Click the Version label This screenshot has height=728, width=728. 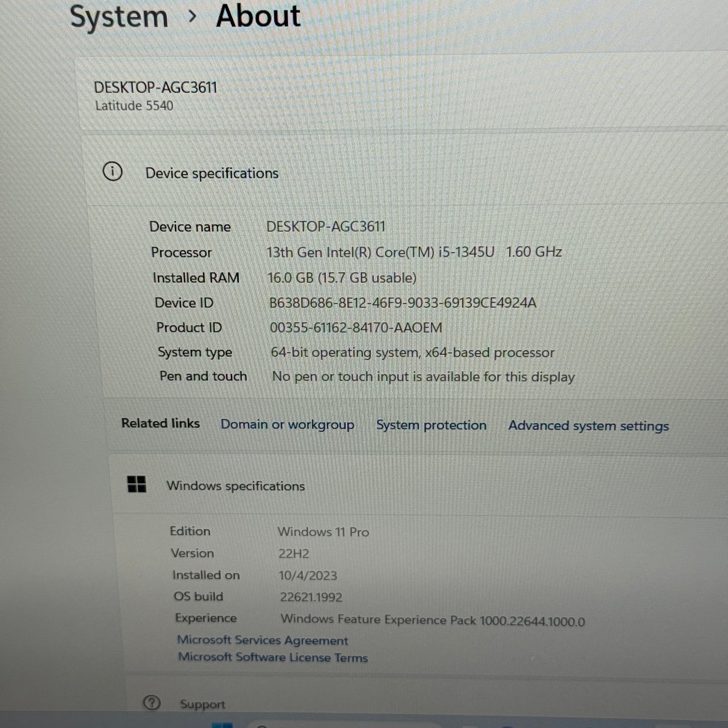192,553
